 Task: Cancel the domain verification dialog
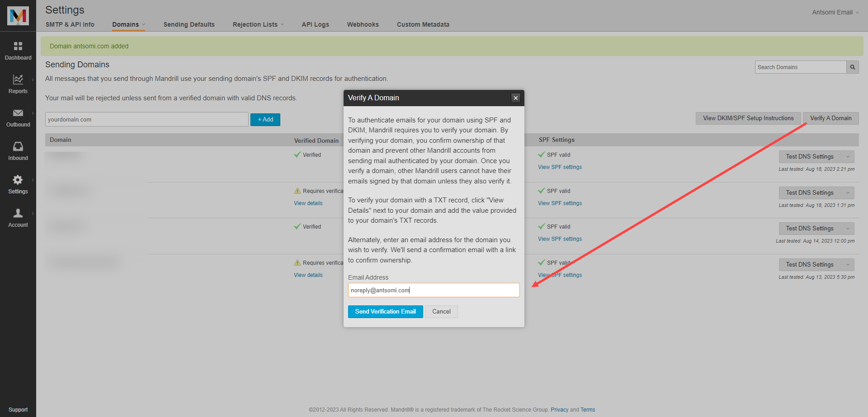click(x=441, y=312)
